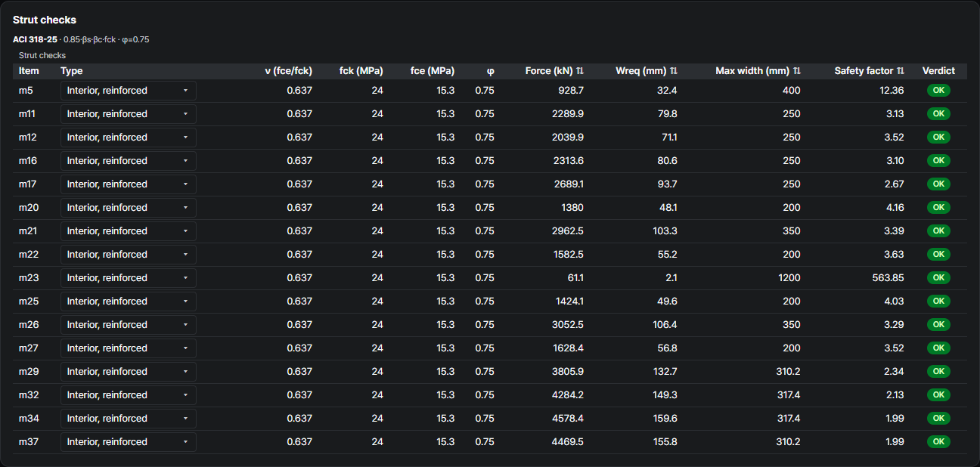
Task: Sort by Max width (mm) sort icon
Action: pos(797,71)
